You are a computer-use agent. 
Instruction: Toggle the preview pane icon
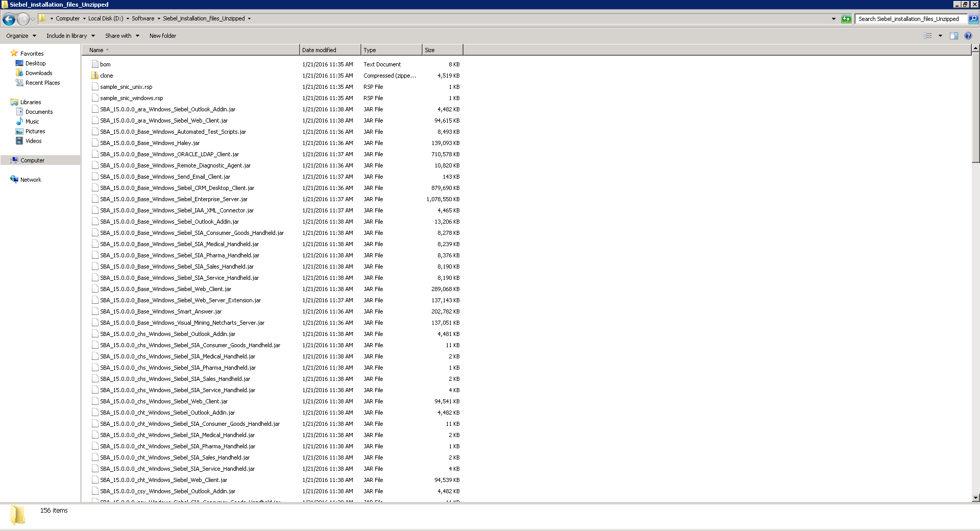pyautogui.click(x=953, y=36)
